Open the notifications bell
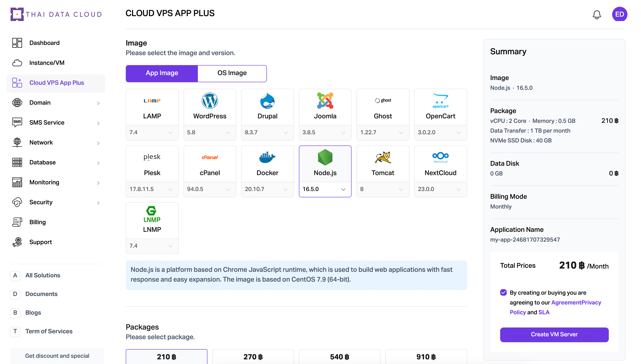 [597, 14]
